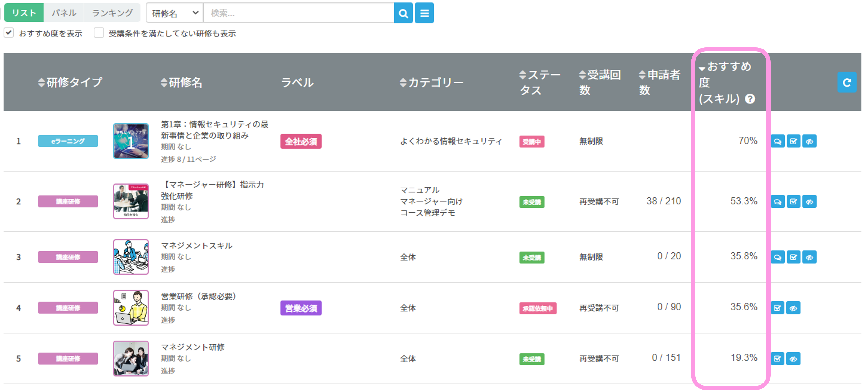The image size is (868, 390).
Task: Hide the 情報セキュリティ training using the eye-slash icon
Action: pyautogui.click(x=809, y=141)
